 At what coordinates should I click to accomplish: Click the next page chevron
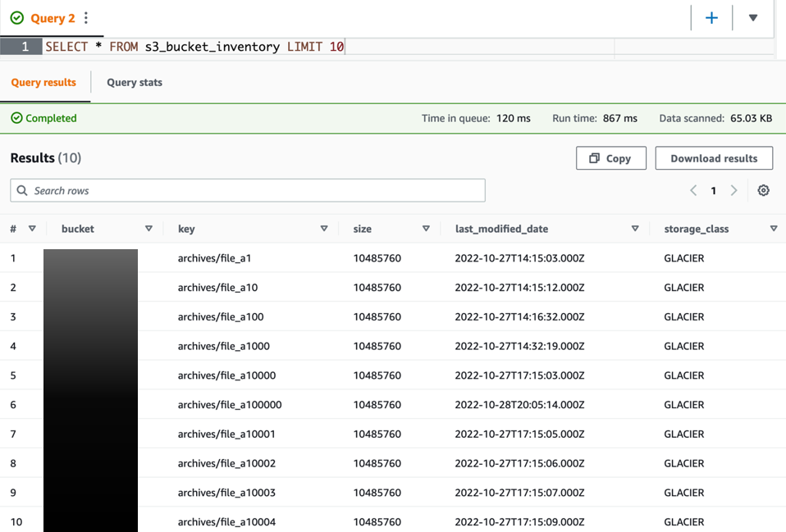coord(734,189)
